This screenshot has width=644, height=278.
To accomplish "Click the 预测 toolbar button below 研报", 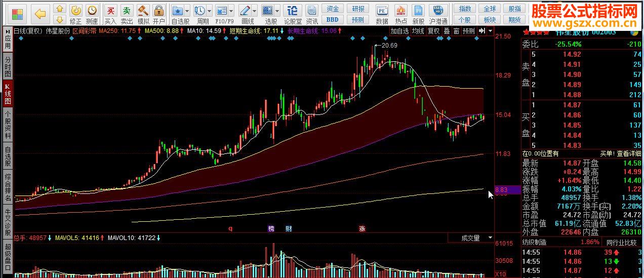I will point(358,20).
